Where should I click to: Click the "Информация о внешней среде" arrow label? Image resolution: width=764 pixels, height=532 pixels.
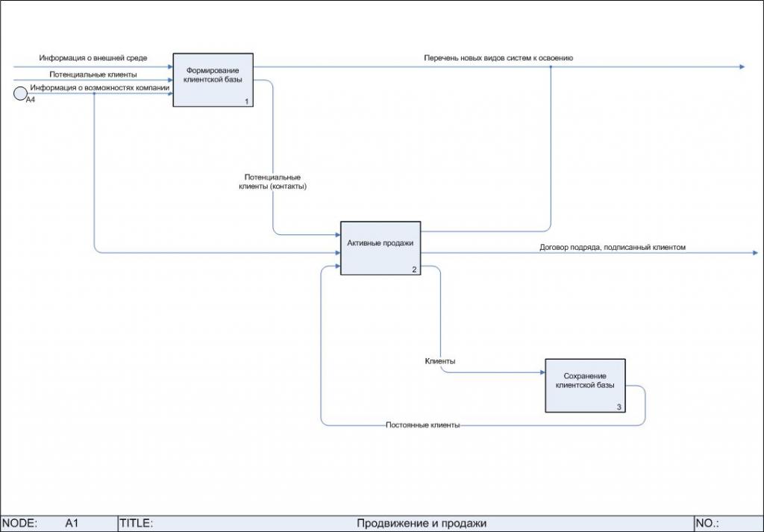pyautogui.click(x=93, y=57)
